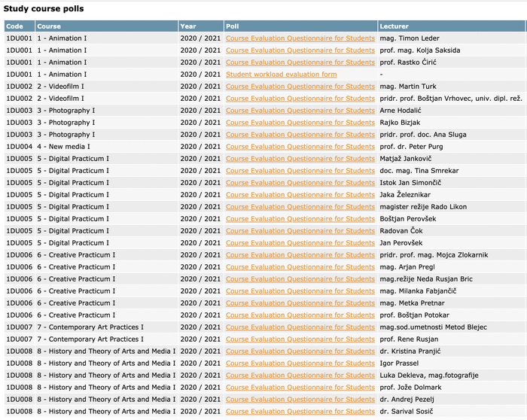
Task: Open the questionnaire for Metod Blejec
Action: point(300,327)
